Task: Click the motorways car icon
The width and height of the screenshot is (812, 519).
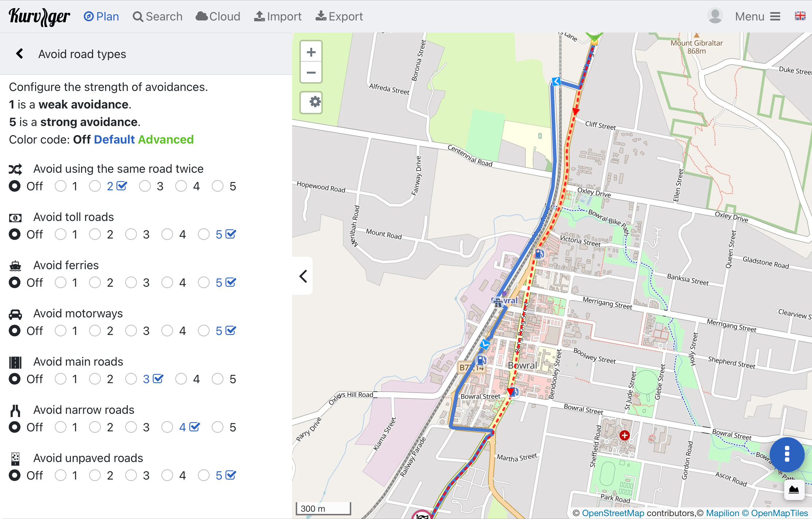Action: tap(15, 314)
